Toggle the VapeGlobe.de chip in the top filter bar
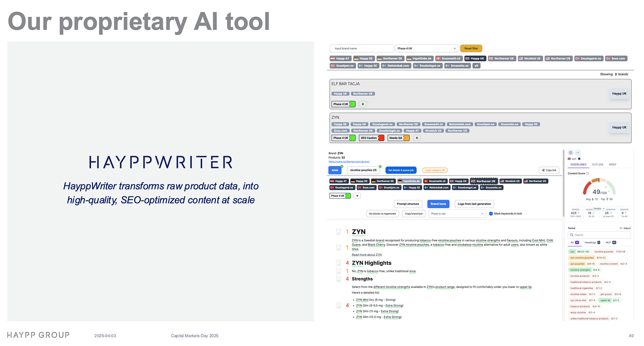The height and width of the screenshot is (346, 644). point(420,58)
